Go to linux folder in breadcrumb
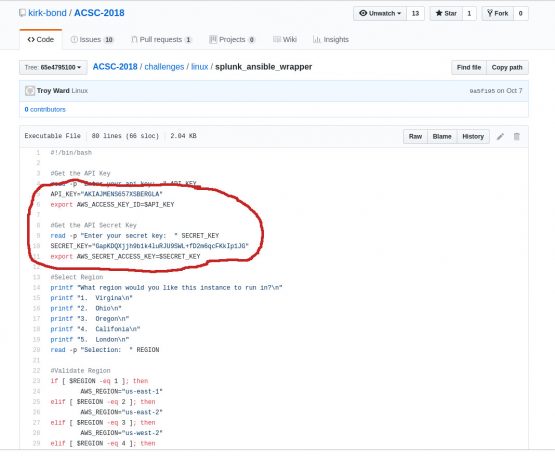 pos(200,67)
